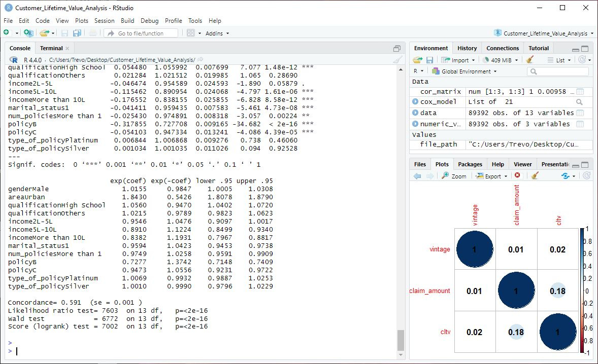
Task: Clear the console with the broom icon
Action: click(x=397, y=60)
